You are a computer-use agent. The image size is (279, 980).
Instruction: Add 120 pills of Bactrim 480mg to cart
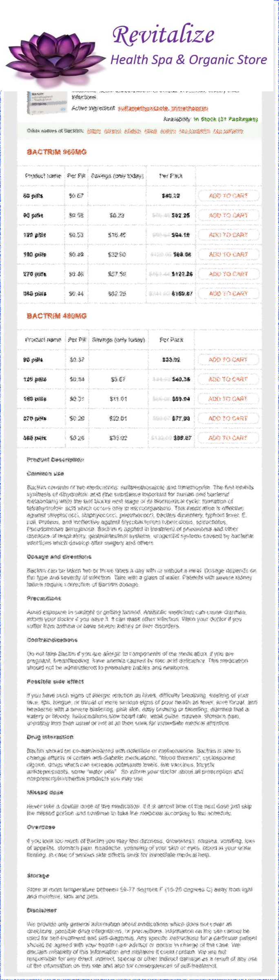click(228, 379)
